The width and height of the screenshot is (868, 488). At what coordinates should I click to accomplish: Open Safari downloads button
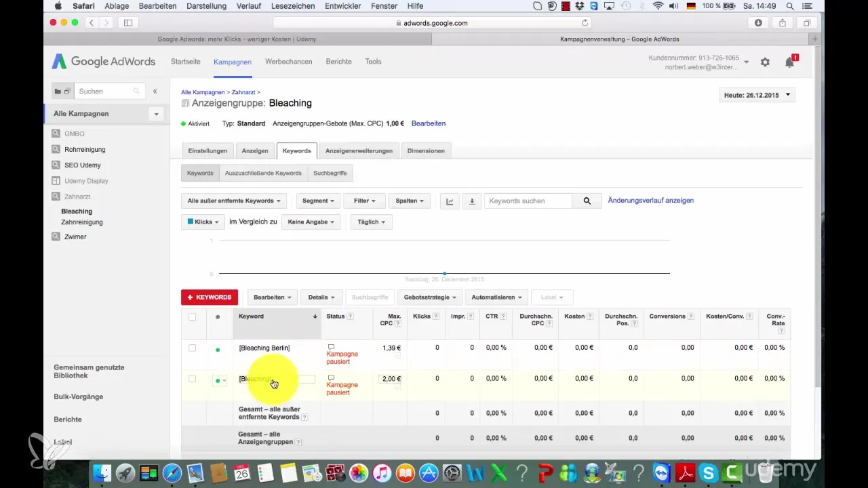758,22
